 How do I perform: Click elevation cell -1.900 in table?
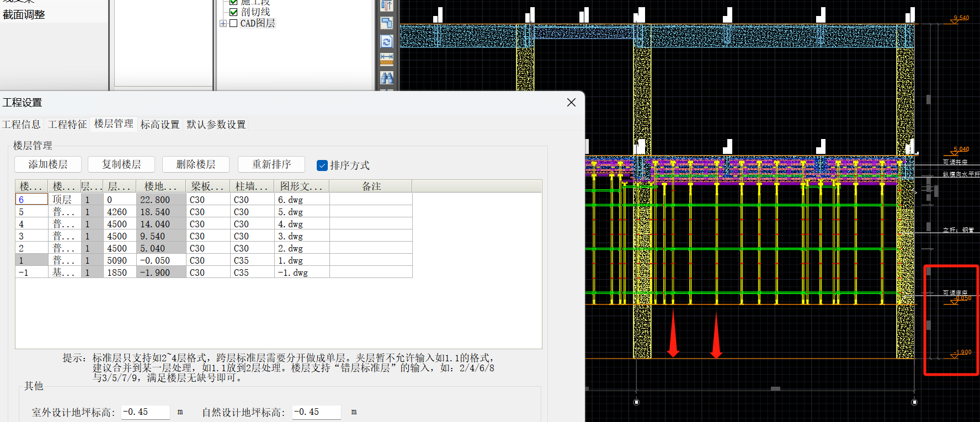161,272
